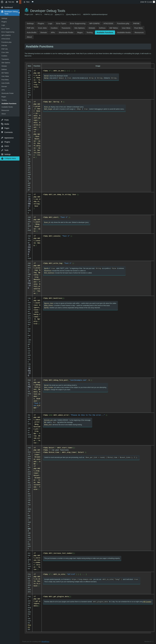Image resolution: width=156 pixels, height=644 pixels.
Task: Click the WordPress logo in admin bar
Action: 2,2
